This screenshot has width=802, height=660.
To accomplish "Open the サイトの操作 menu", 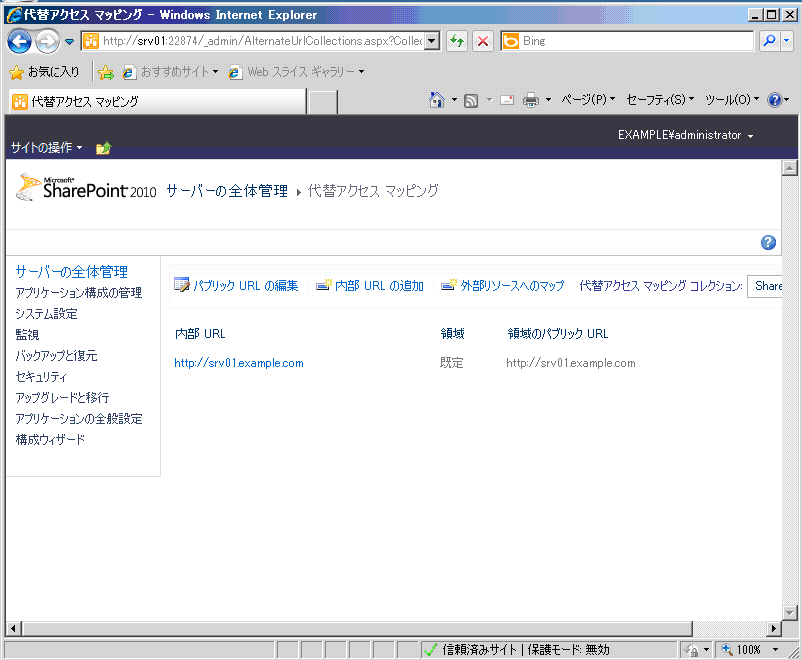I will click(47, 148).
